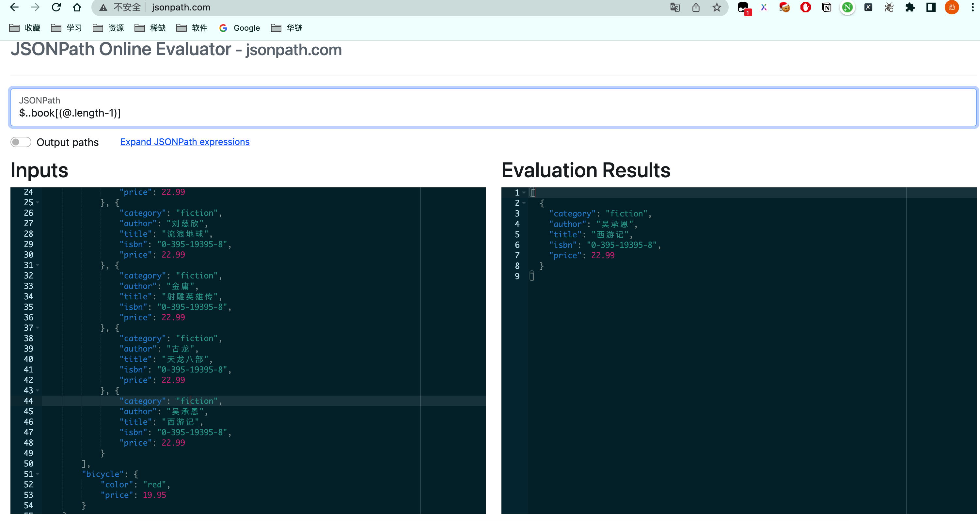Open the Notion web clipper extension

826,7
